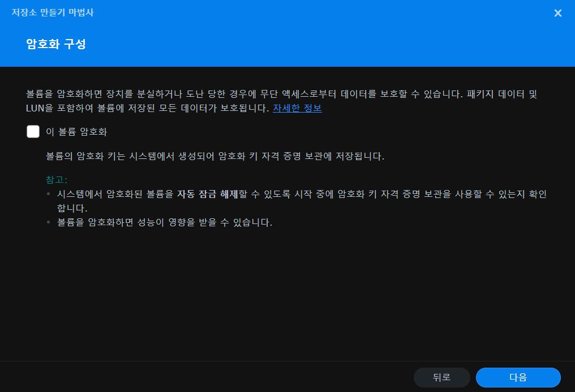The width and height of the screenshot is (575, 392).
Task: Click the 참고: note label
Action: (57, 180)
